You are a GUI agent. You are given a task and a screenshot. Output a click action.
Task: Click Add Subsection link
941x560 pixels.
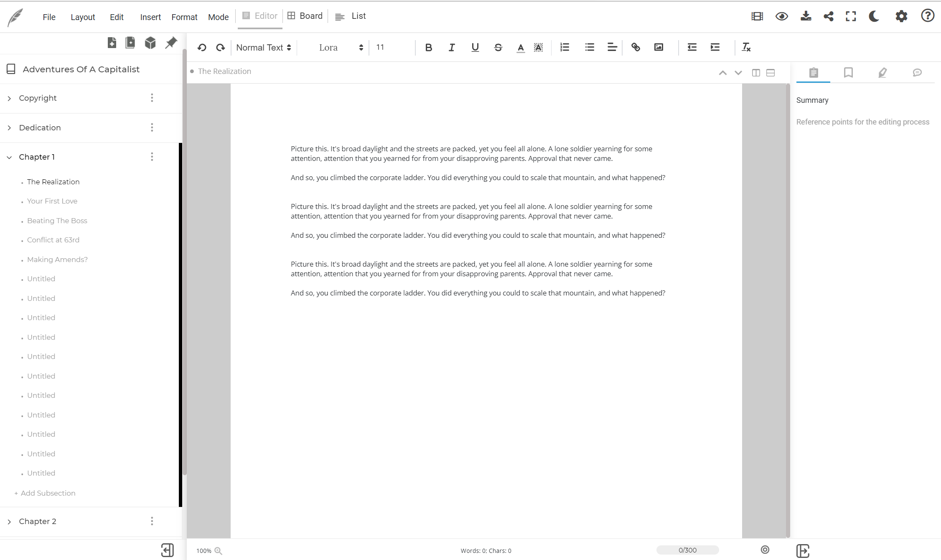[45, 493]
